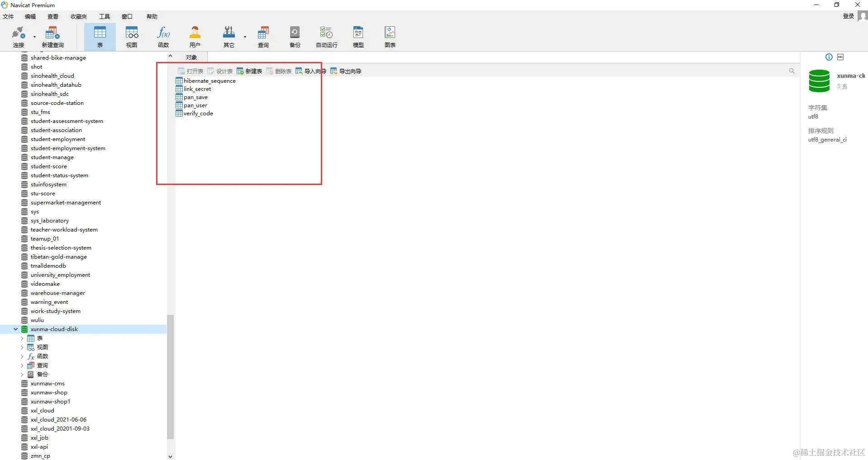Click the 删除表 button
Viewport: 868px width, 460px height.
pyautogui.click(x=279, y=71)
